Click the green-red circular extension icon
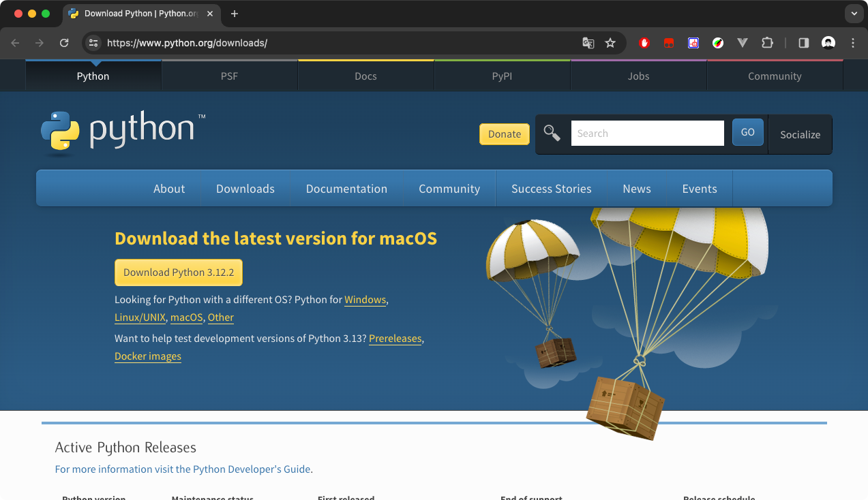This screenshot has width=868, height=500. coord(718,43)
